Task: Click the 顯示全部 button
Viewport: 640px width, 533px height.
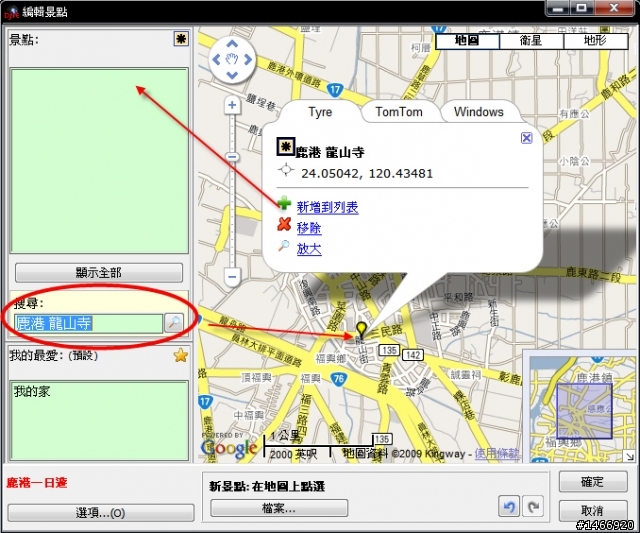Action: (99, 273)
